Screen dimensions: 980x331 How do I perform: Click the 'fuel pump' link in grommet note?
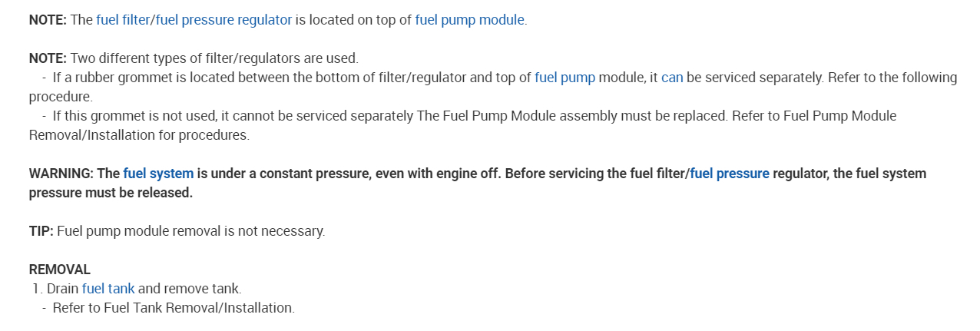tap(564, 78)
